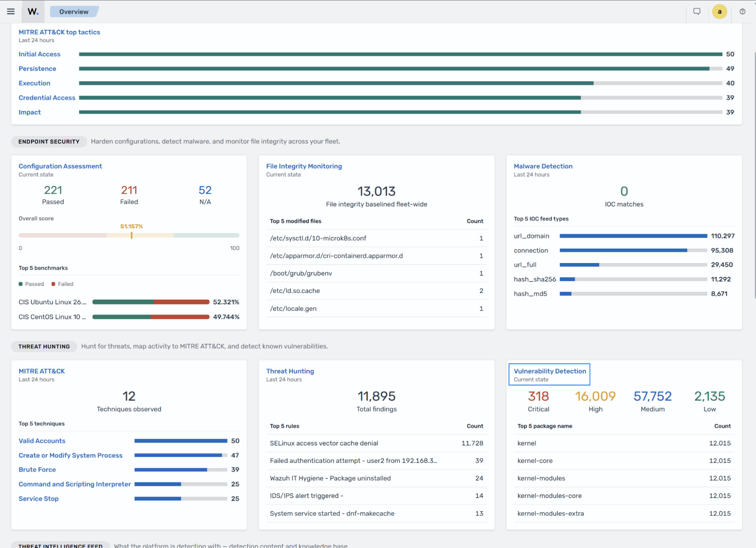Image resolution: width=756 pixels, height=548 pixels.
Task: Click the 57,752 Medium vulnerabilities count
Action: coord(652,396)
